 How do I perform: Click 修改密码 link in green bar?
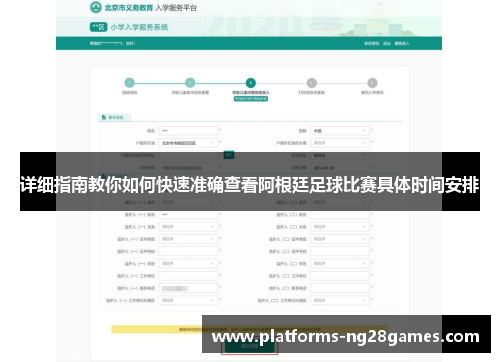point(371,44)
